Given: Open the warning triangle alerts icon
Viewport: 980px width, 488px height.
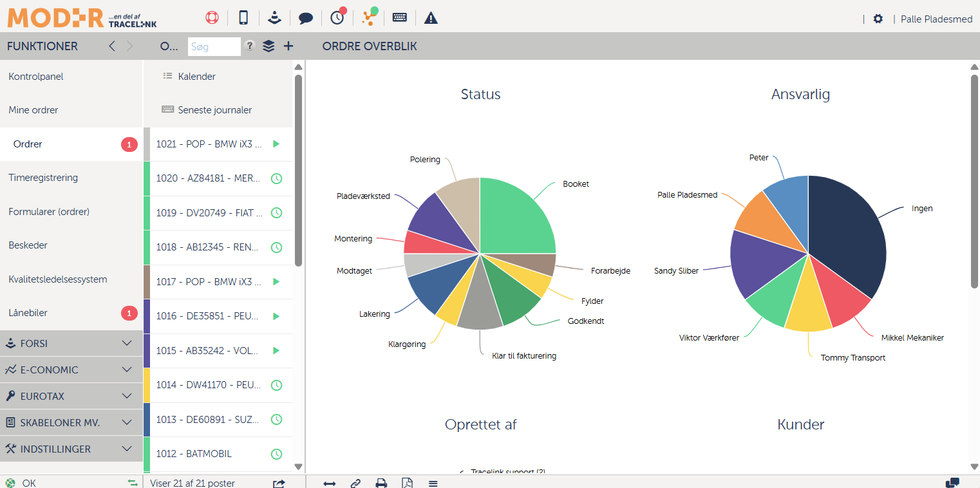Looking at the screenshot, I should tap(431, 18).
